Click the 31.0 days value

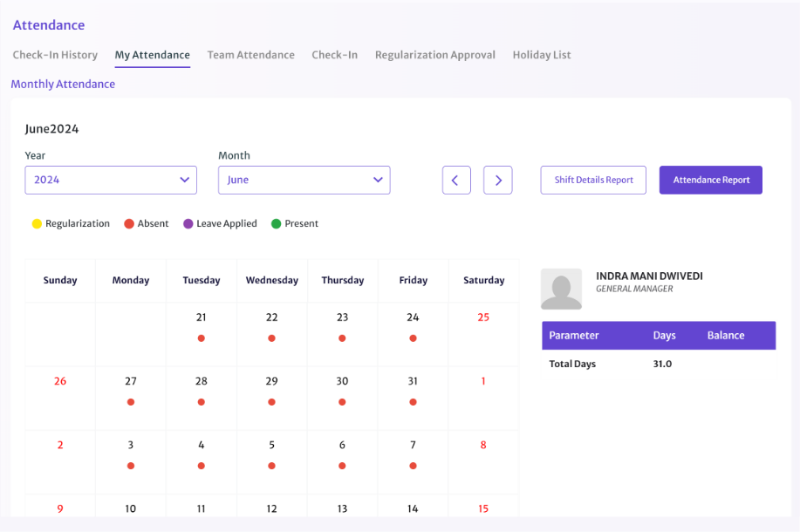coord(662,364)
